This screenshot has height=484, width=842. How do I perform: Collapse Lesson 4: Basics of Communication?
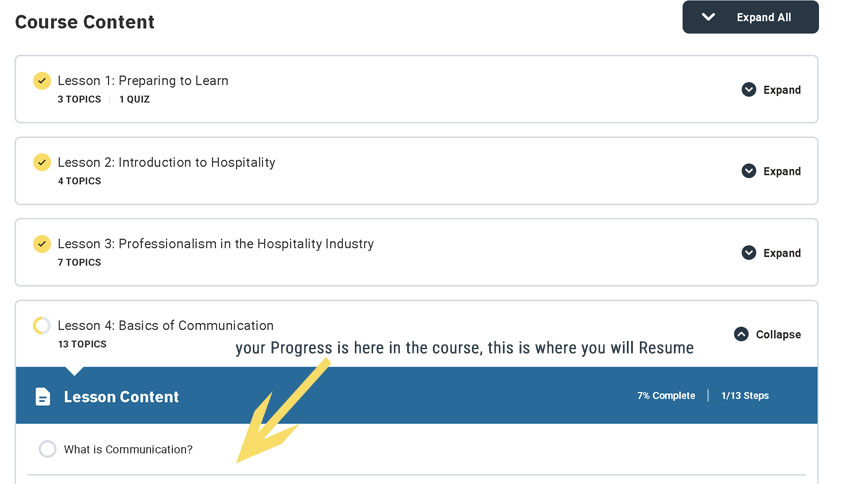[767, 334]
